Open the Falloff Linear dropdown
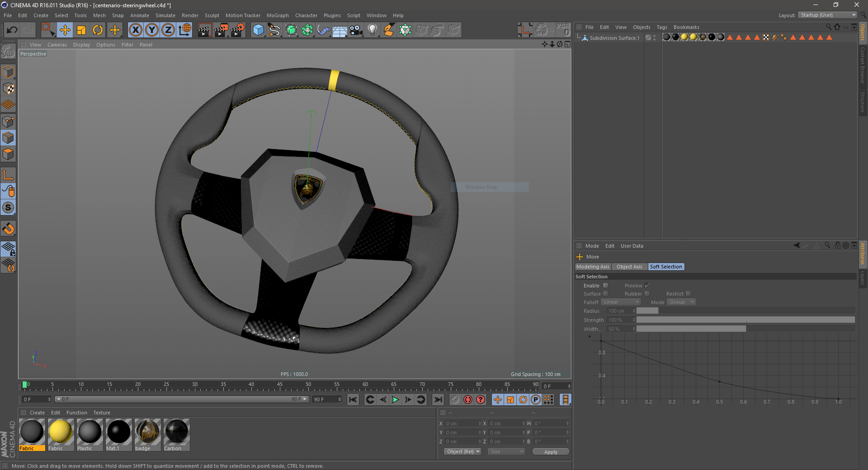Image resolution: width=868 pixels, height=470 pixels. click(621, 302)
